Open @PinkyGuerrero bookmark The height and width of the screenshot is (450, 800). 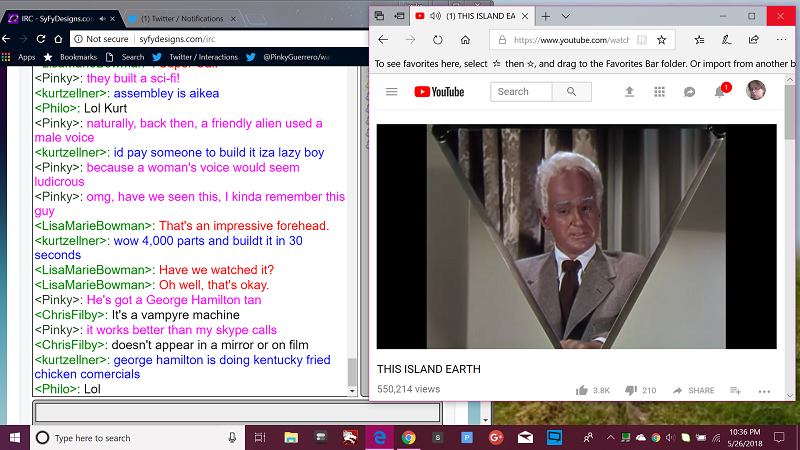288,57
